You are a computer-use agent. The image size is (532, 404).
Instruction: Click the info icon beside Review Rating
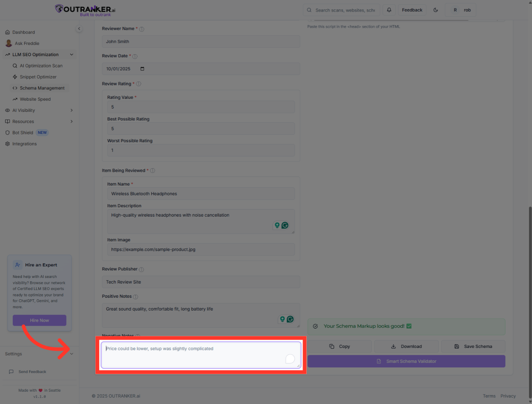point(138,84)
